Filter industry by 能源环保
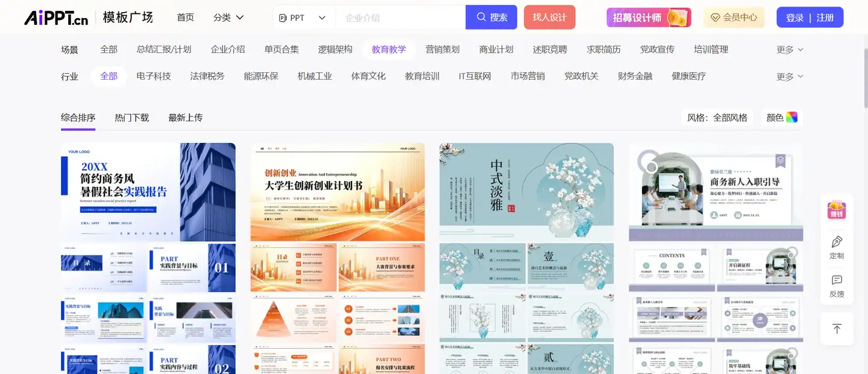Screen dimensions: 868x374 coord(261,76)
